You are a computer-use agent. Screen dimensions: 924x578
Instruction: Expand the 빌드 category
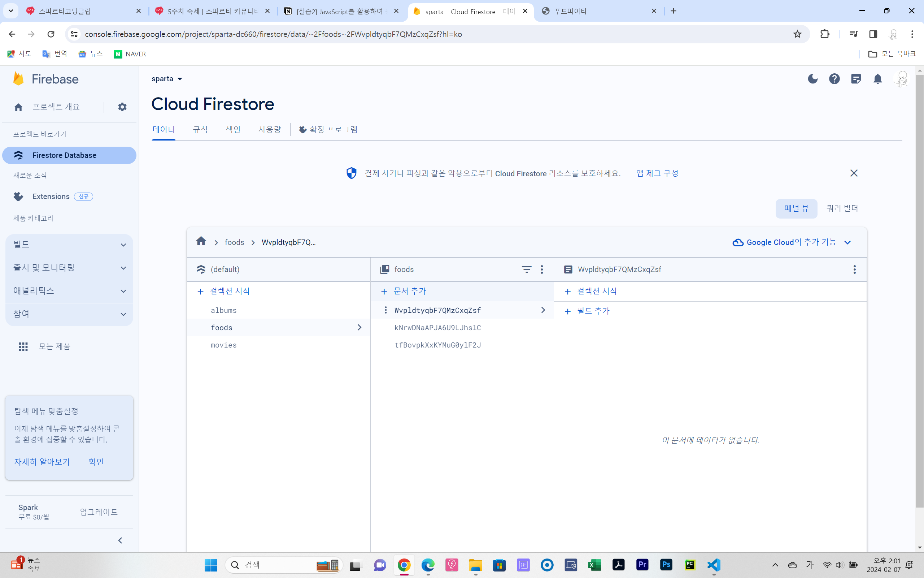69,245
